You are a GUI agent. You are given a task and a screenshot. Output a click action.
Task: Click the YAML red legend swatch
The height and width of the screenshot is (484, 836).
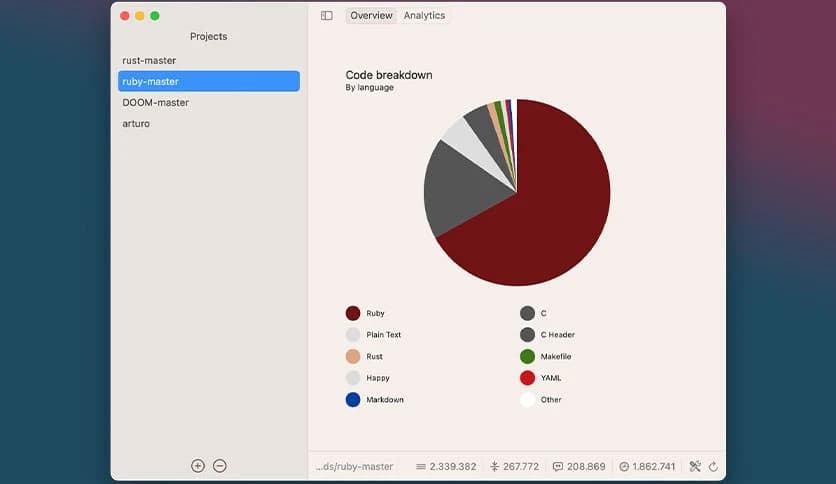[x=527, y=378]
